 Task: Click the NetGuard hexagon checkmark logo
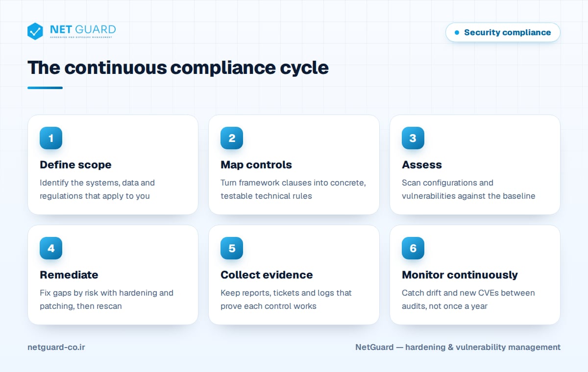coord(35,31)
